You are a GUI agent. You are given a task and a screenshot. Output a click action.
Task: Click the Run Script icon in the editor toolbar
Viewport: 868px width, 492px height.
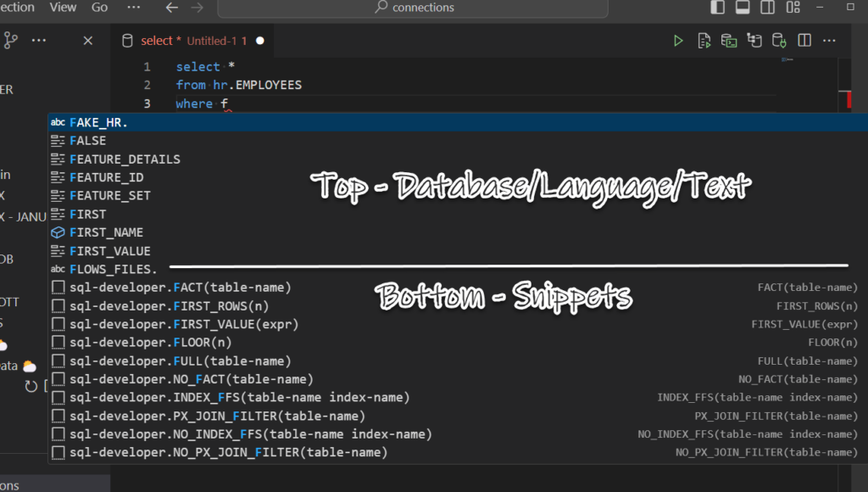click(x=704, y=41)
